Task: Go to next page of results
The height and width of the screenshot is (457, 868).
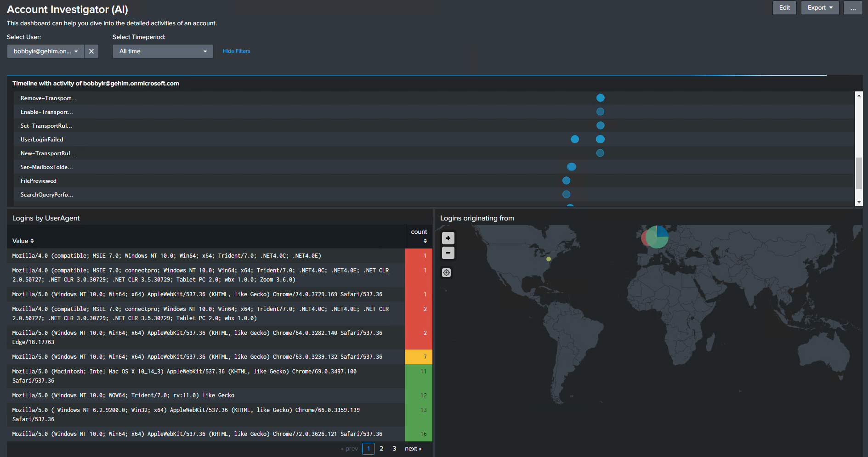Action: 413,449
